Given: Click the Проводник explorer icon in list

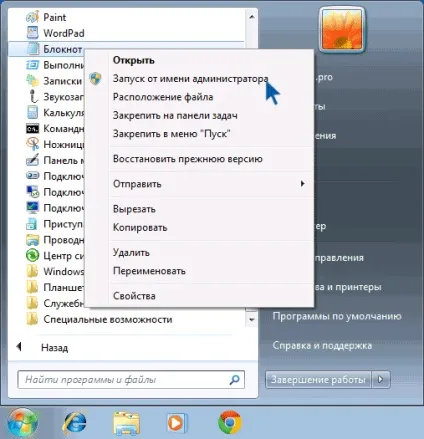Looking at the screenshot, I should click(32, 239).
